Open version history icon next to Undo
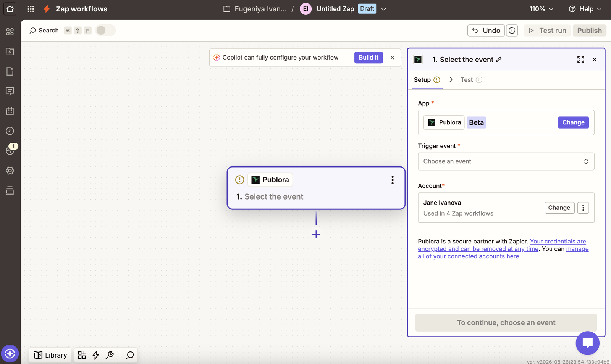Image resolution: width=611 pixels, height=364 pixels. tap(512, 31)
